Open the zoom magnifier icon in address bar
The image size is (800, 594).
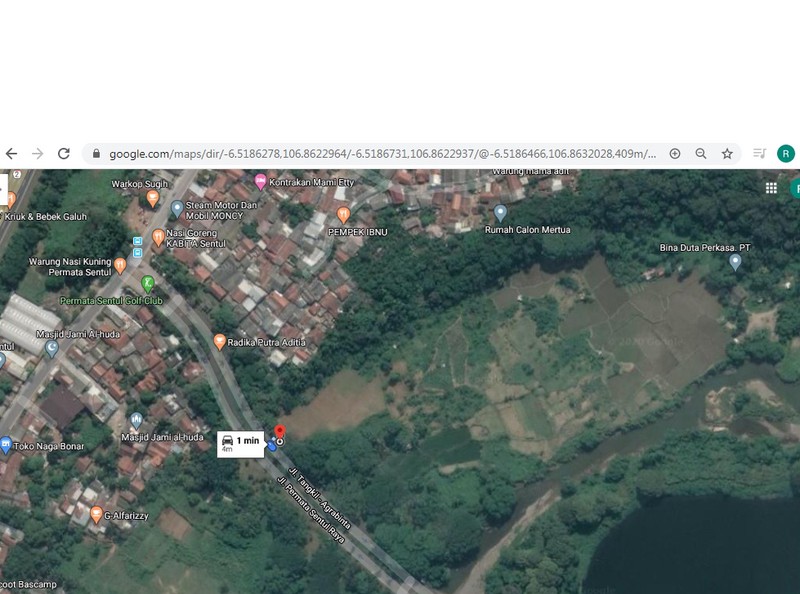point(701,154)
